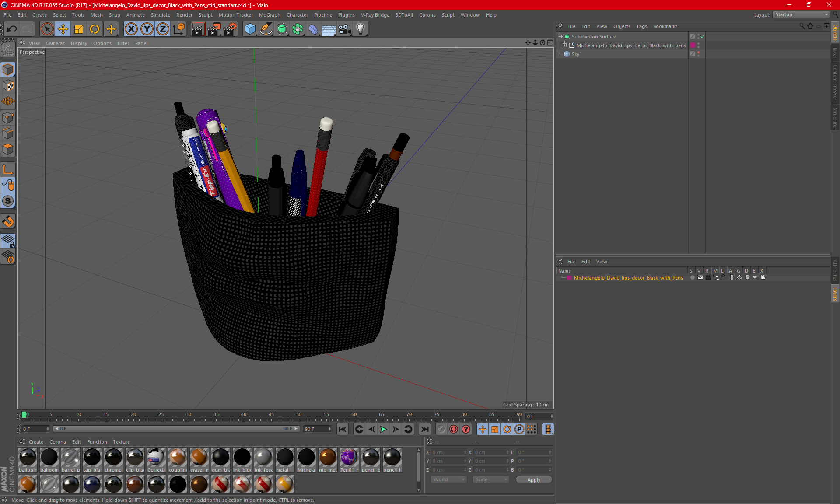Screen dimensions: 840x504
Task: Open the Layout Startup dropdown
Action: 801,14
